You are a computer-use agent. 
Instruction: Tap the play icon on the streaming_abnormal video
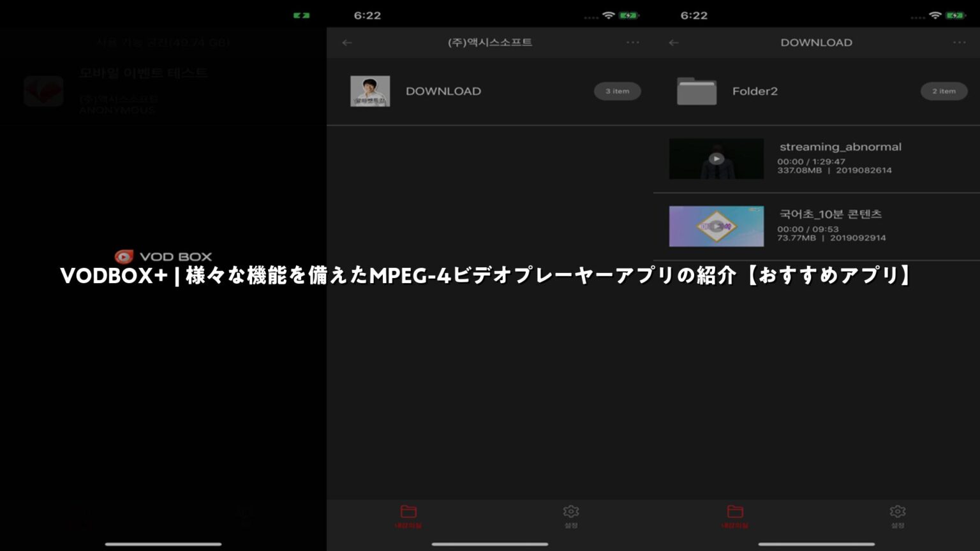tap(716, 159)
